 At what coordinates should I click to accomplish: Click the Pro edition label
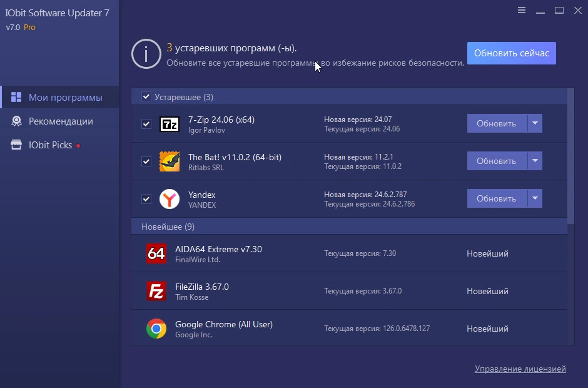click(29, 28)
